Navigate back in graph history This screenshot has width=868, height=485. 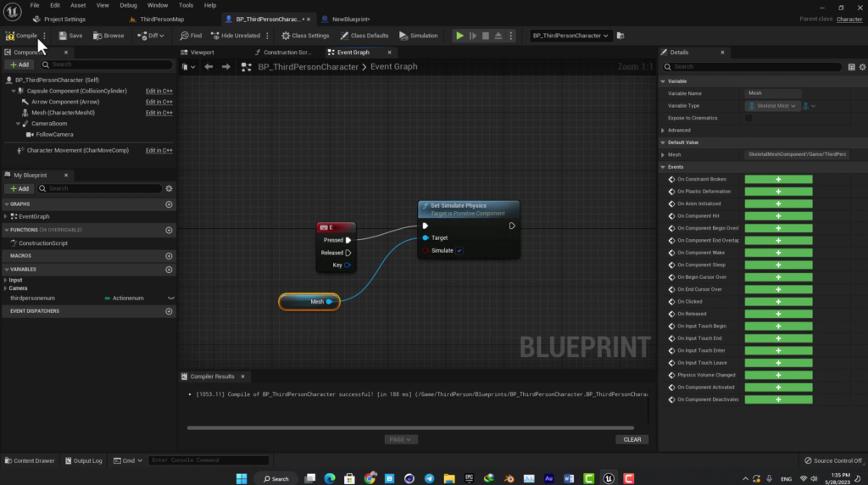tap(209, 66)
